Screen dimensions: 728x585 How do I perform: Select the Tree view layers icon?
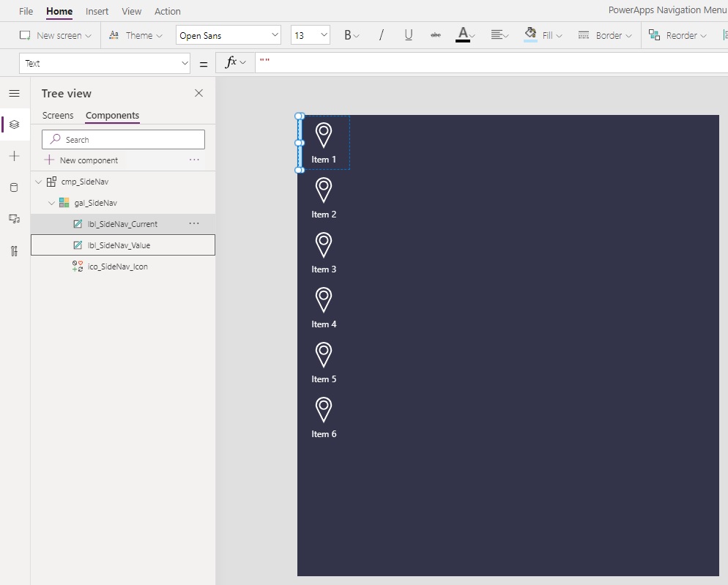click(x=15, y=124)
